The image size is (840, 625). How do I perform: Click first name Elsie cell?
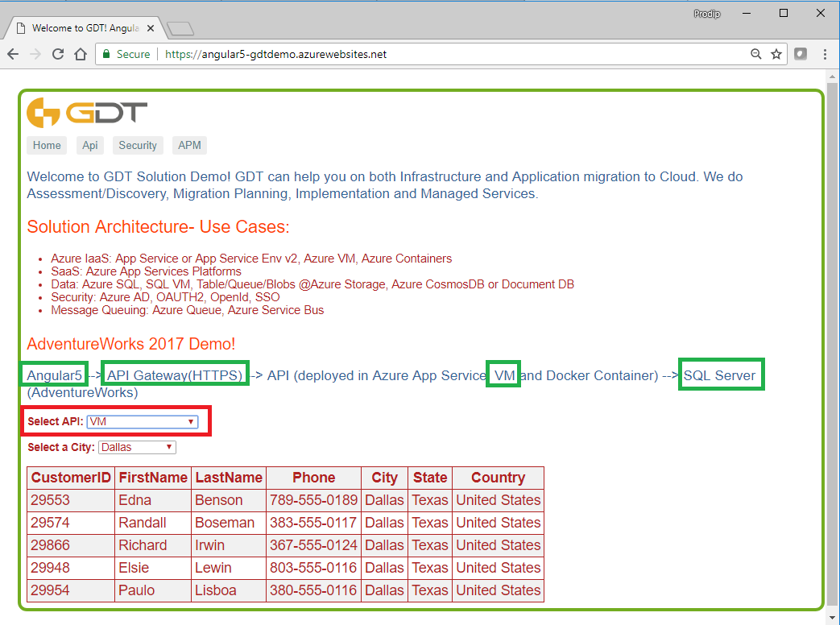point(153,568)
